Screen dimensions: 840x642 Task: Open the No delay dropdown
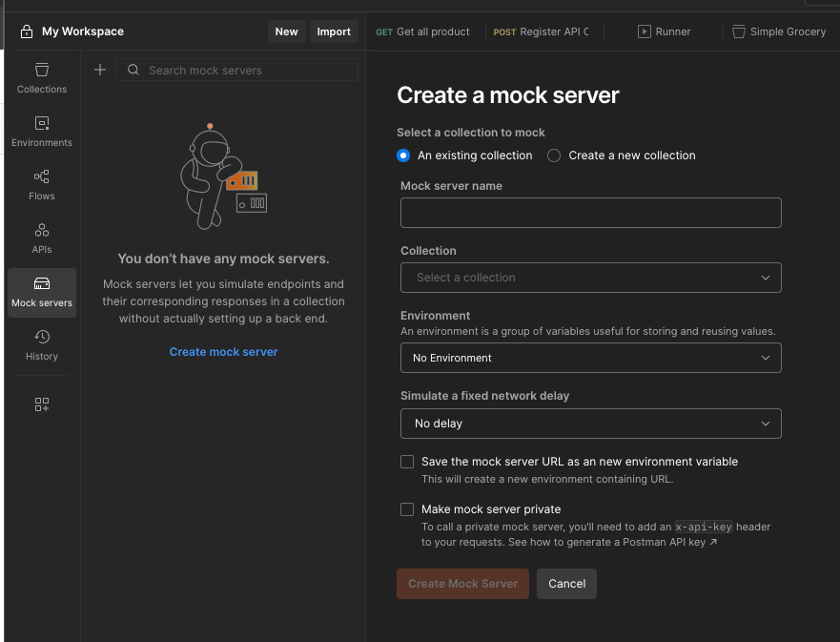point(591,424)
